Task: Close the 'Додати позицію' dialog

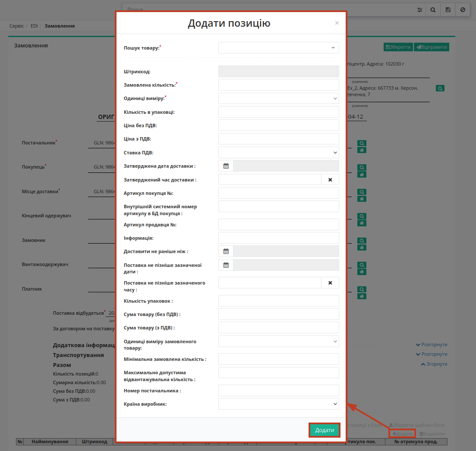Action: 337,23
